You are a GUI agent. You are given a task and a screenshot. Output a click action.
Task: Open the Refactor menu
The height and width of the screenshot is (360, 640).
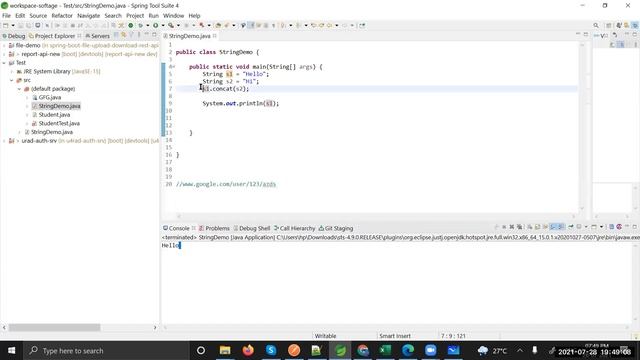pyautogui.click(x=62, y=16)
